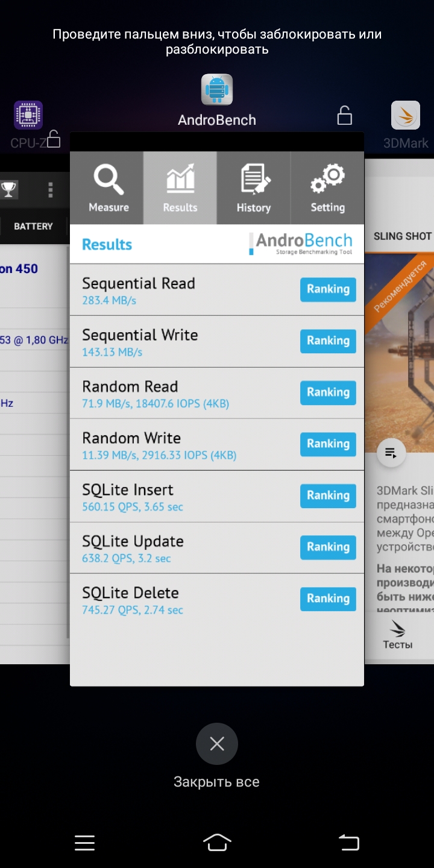Toggle the lock icon for AndroBench card

coord(344,115)
